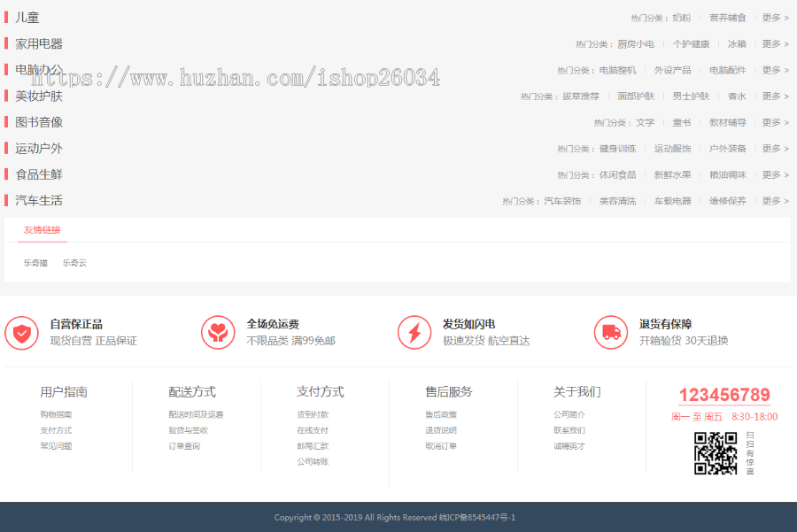797x532 pixels.
Task: Open the 新鲜水果 hot category
Action: click(x=672, y=174)
